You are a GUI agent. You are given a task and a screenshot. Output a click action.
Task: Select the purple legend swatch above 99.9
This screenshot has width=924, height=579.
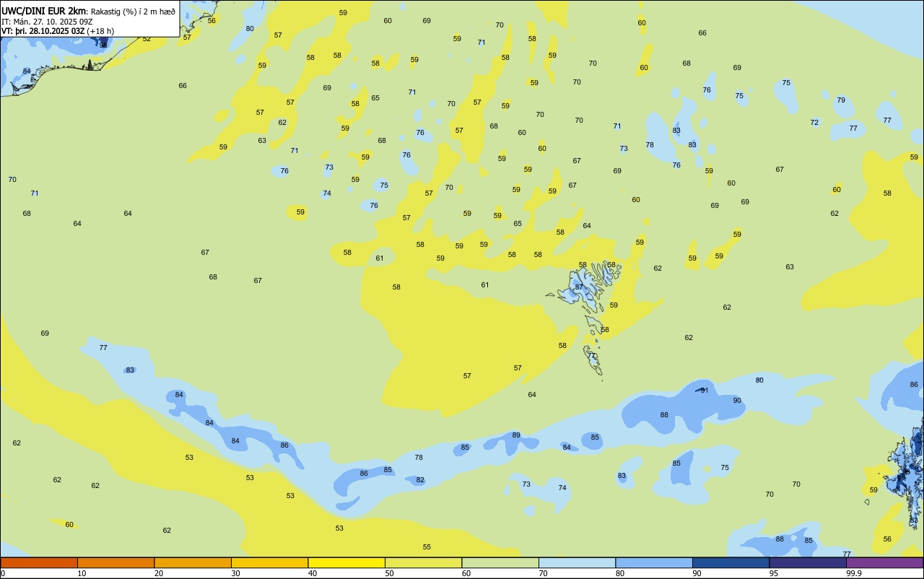884,562
